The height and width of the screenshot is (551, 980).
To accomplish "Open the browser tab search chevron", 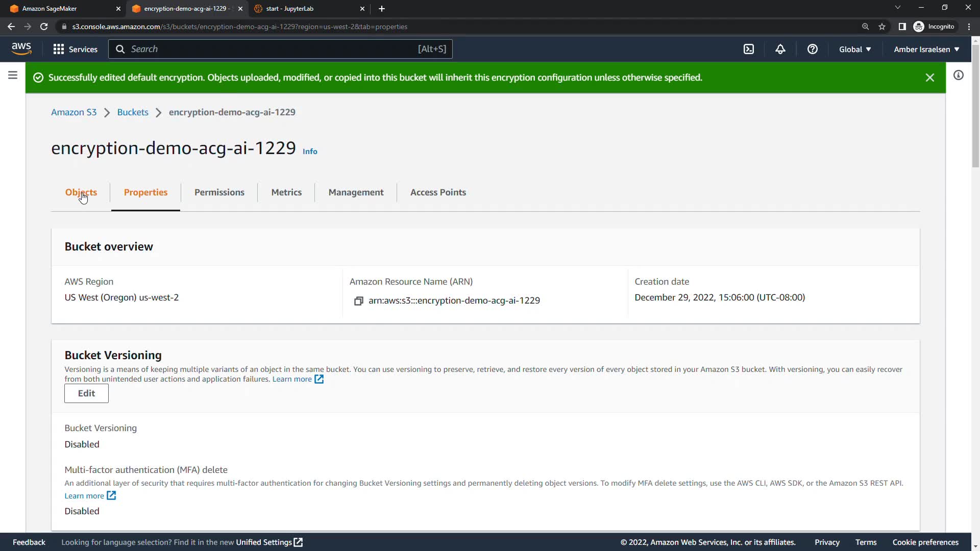I will click(897, 8).
